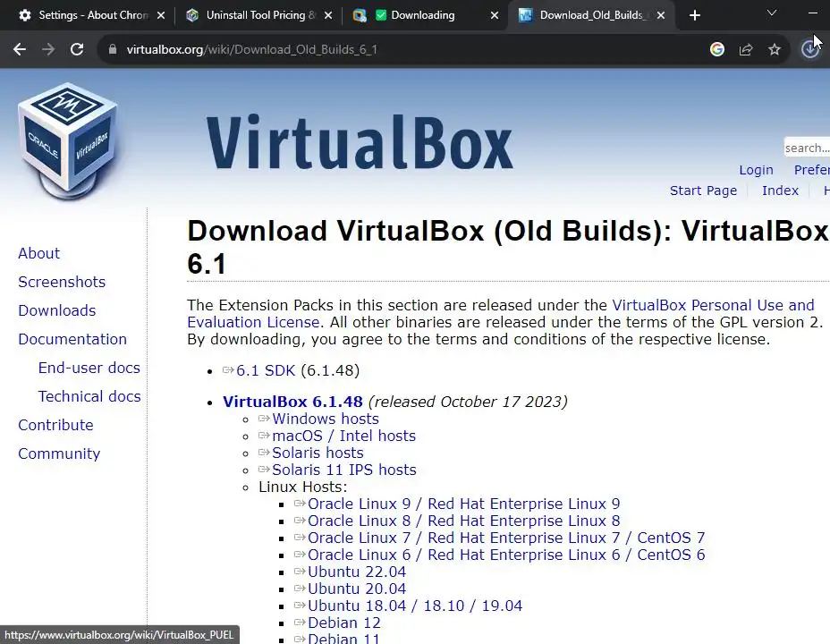
Task: Open the Google icon in address bar
Action: click(x=717, y=49)
